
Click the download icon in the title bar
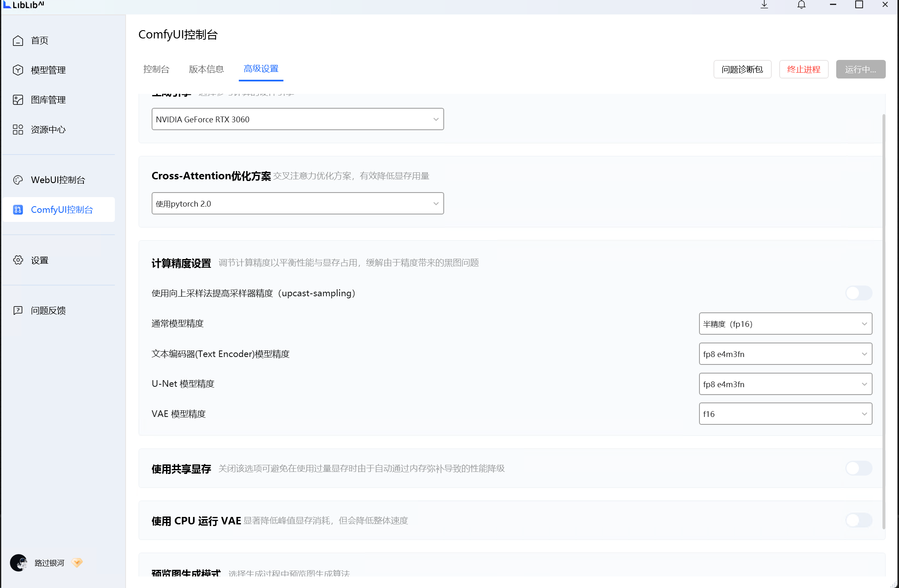(764, 5)
